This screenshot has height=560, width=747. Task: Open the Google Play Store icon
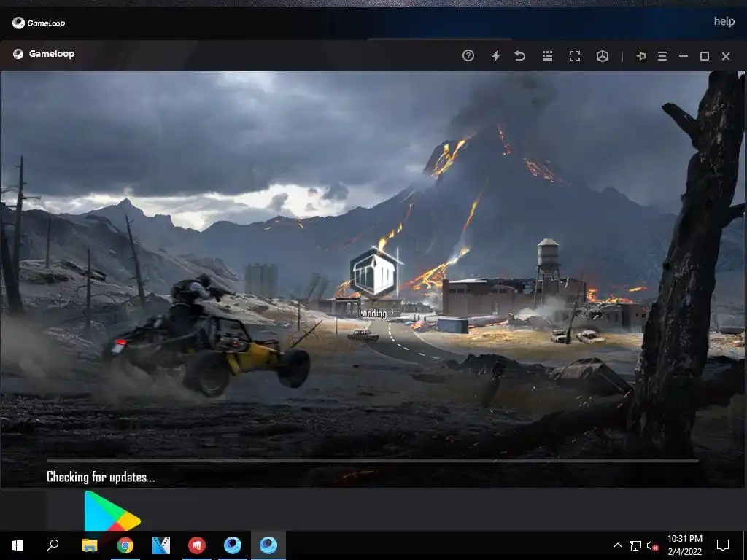[x=112, y=510]
